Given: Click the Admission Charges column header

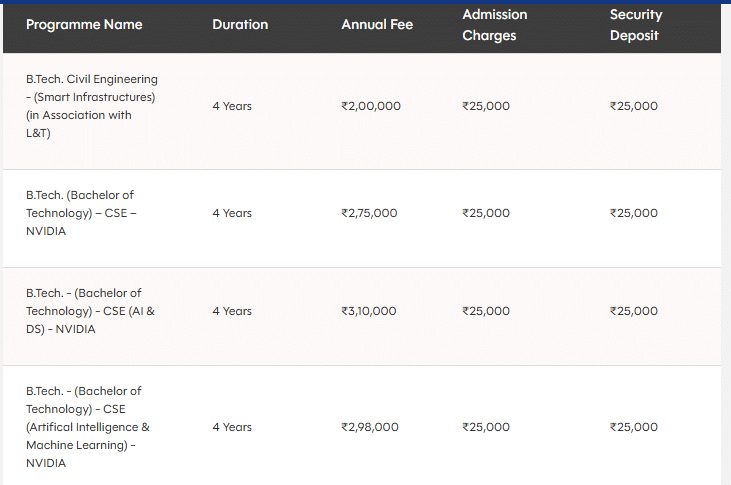Looking at the screenshot, I should 494,25.
